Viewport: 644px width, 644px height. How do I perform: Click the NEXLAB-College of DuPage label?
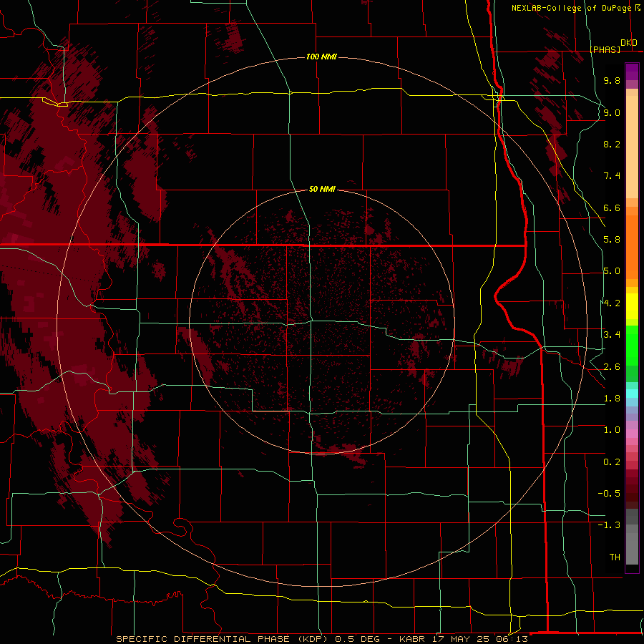(x=571, y=8)
